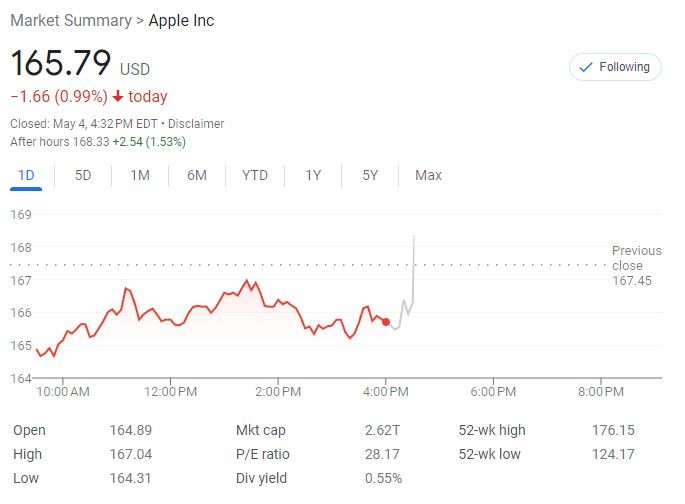
Task: Switch to the 5D chart tab
Action: coord(83,176)
